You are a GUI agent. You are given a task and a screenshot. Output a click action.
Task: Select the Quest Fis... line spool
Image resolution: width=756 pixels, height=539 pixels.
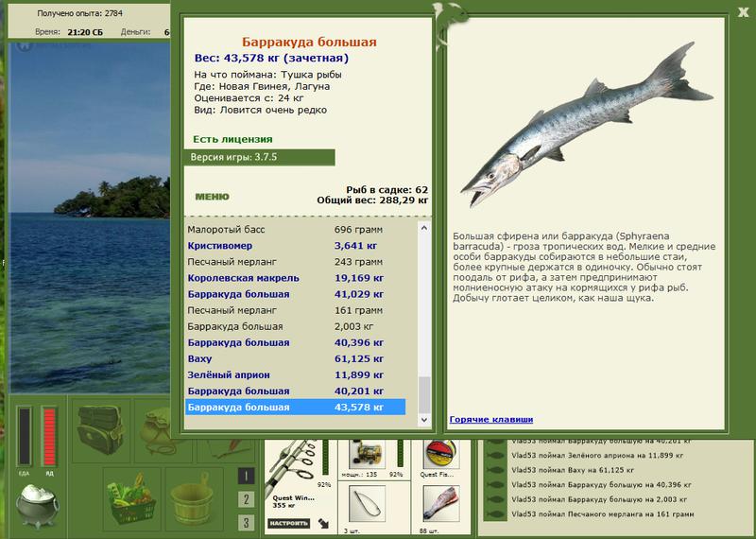(x=440, y=454)
